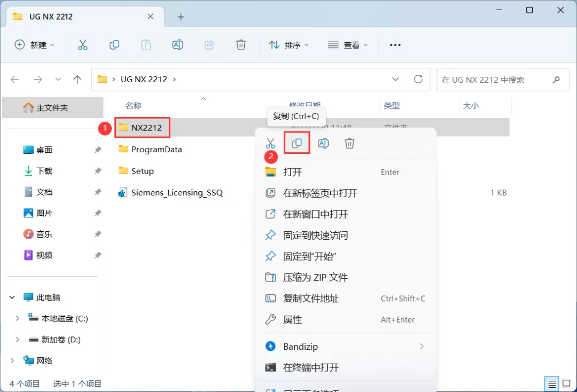Click chevron after UG NX 2212 in address bar
The height and width of the screenshot is (392, 577).
174,80
